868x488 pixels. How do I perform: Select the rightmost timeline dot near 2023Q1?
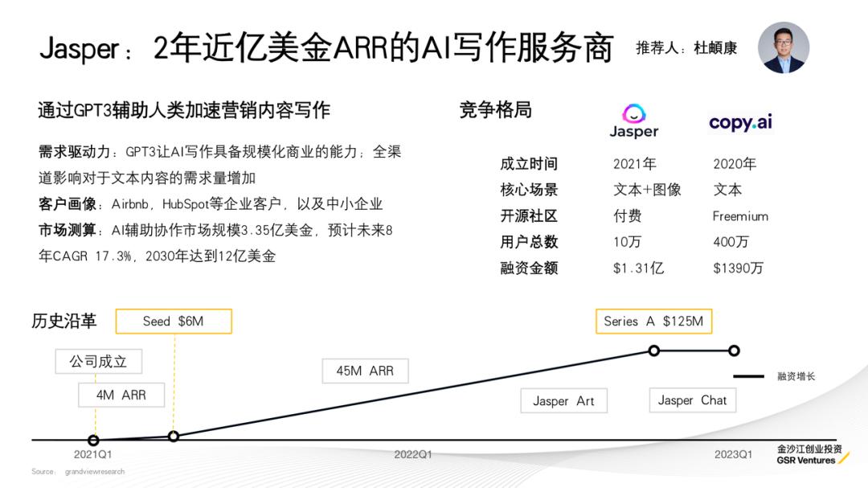734,351
